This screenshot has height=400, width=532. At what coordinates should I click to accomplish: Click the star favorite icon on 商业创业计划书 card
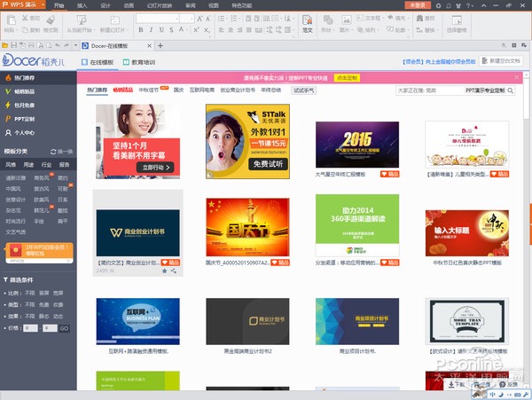[x=165, y=271]
